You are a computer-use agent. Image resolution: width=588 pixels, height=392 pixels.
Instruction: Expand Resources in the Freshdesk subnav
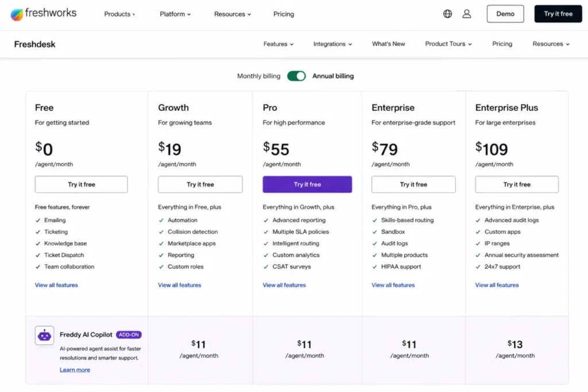click(551, 44)
